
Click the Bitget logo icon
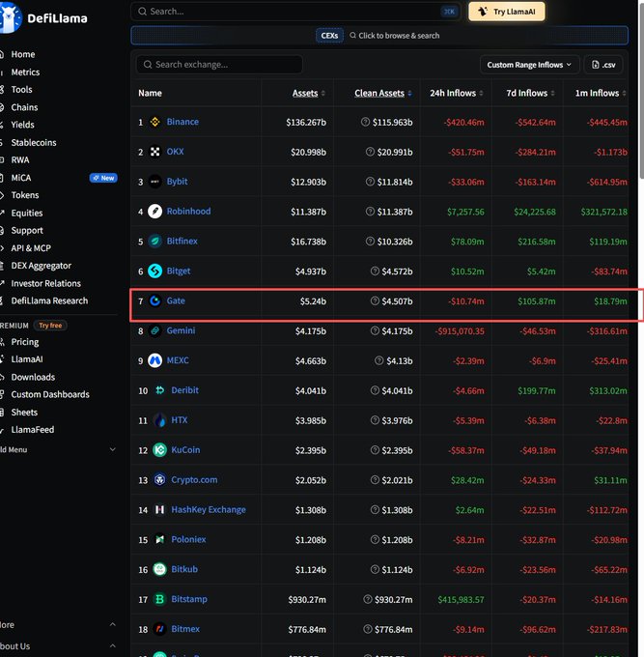click(x=154, y=271)
